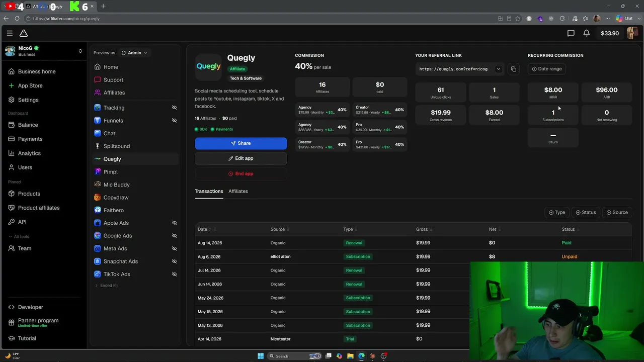This screenshot has height=362, width=644.
Task: Open the profile avatar in the top bar
Action: pyautogui.click(x=632, y=33)
